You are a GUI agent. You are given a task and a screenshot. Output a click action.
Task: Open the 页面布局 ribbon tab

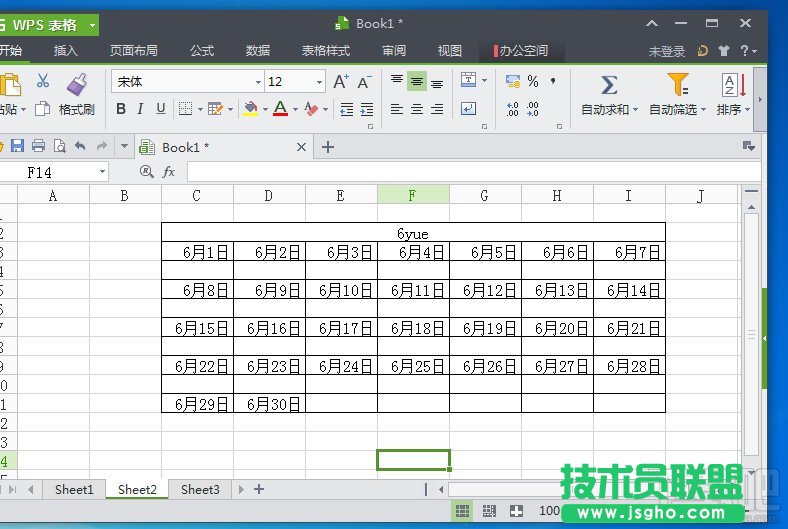click(x=133, y=51)
